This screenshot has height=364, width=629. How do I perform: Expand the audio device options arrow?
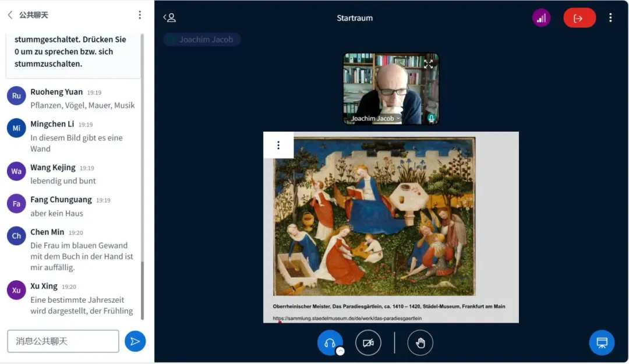(x=340, y=351)
